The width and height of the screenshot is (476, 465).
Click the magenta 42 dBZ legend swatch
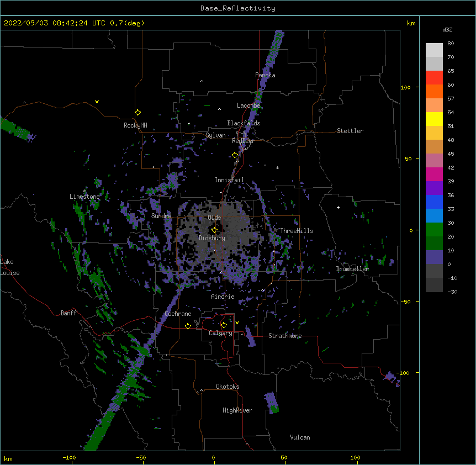pos(434,174)
